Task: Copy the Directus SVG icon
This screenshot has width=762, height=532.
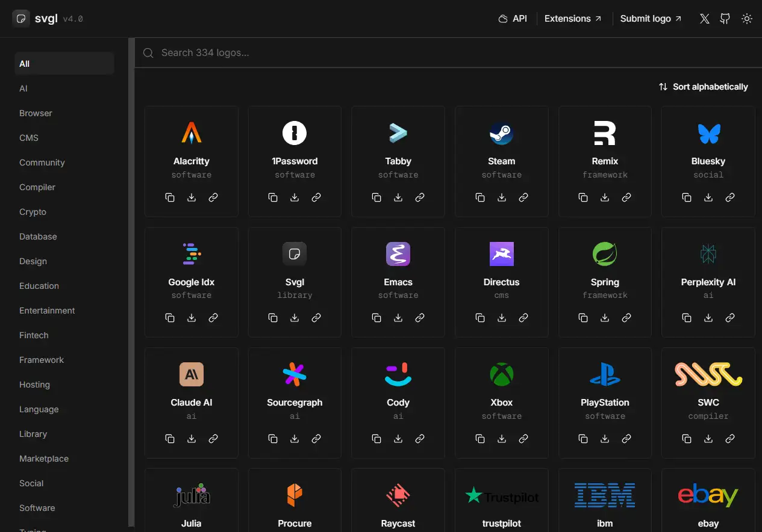Action: (480, 318)
